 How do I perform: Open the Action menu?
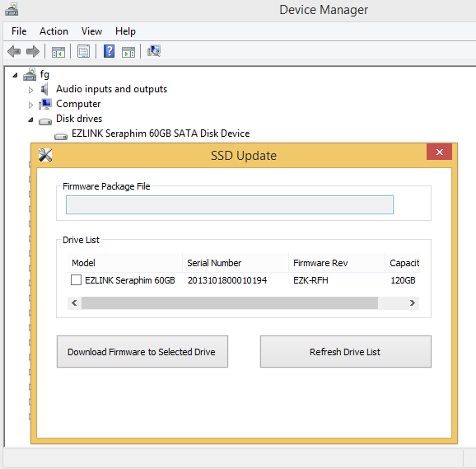(x=54, y=31)
